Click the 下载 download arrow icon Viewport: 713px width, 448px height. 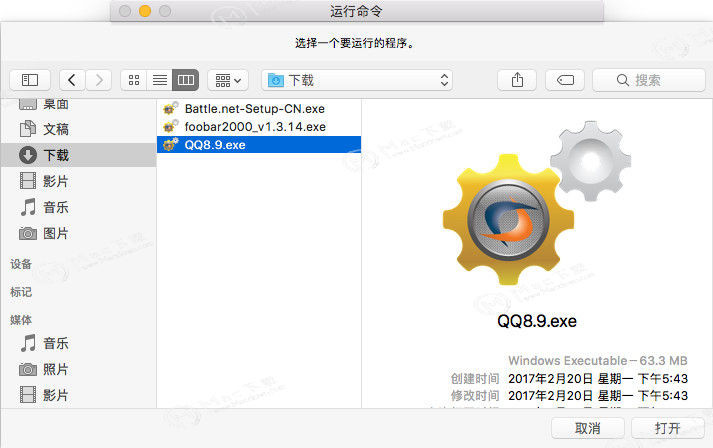coord(28,155)
